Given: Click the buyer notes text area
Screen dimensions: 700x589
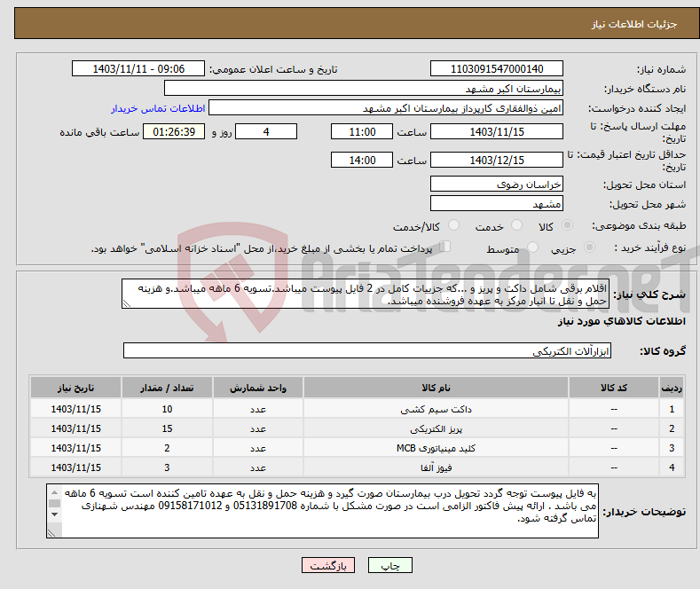Looking at the screenshot, I should pyautogui.click(x=322, y=511).
